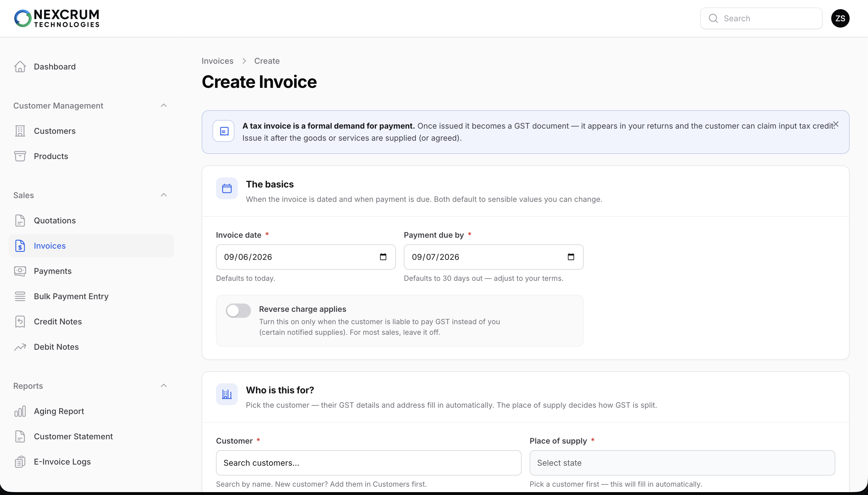This screenshot has height=495, width=868.
Task: Click the building icon beside Who is this for
Action: (x=227, y=394)
